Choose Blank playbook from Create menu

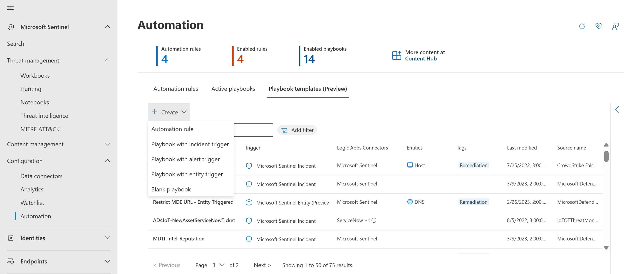[171, 189]
